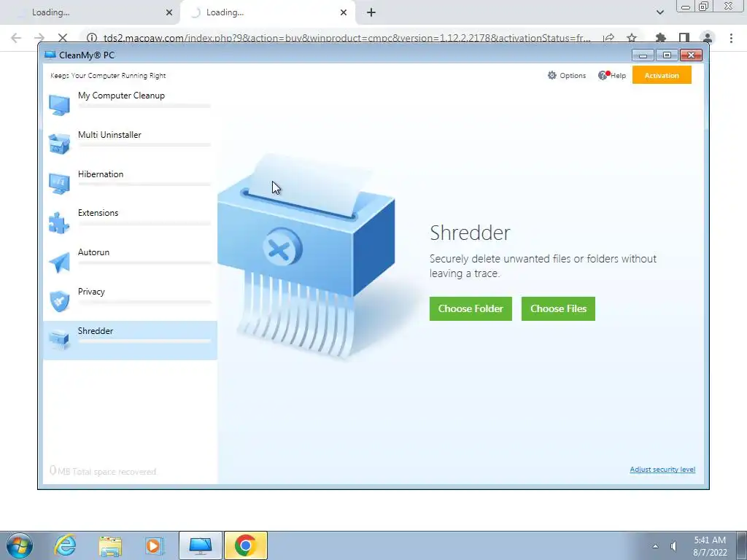This screenshot has height=560, width=747.
Task: Open Adjust security level link
Action: pyautogui.click(x=662, y=470)
